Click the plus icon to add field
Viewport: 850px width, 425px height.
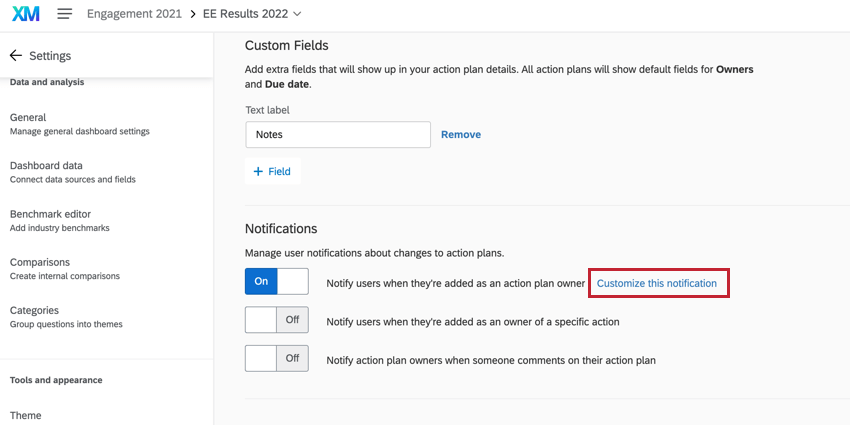[258, 172]
